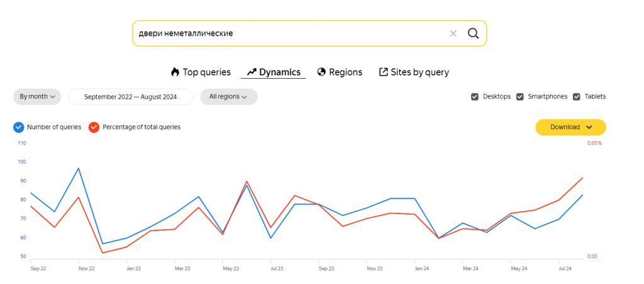Click the external-link icon beside Sites by query
Screen dimensions: 644x284
pyautogui.click(x=383, y=72)
